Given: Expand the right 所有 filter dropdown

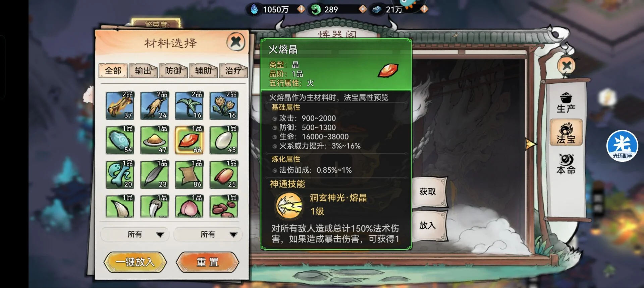Looking at the screenshot, I should point(208,234).
